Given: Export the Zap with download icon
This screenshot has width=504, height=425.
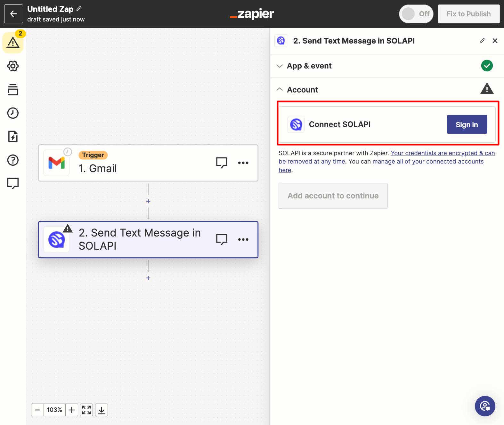Looking at the screenshot, I should pyautogui.click(x=102, y=410).
